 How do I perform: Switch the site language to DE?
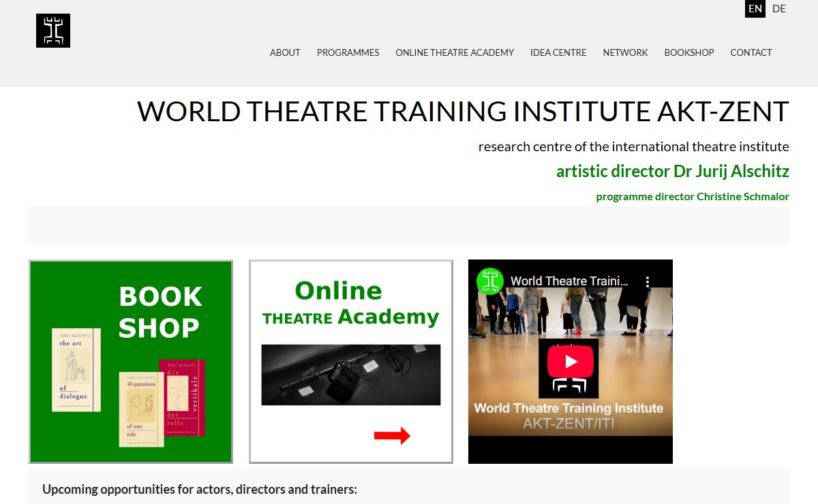point(779,9)
